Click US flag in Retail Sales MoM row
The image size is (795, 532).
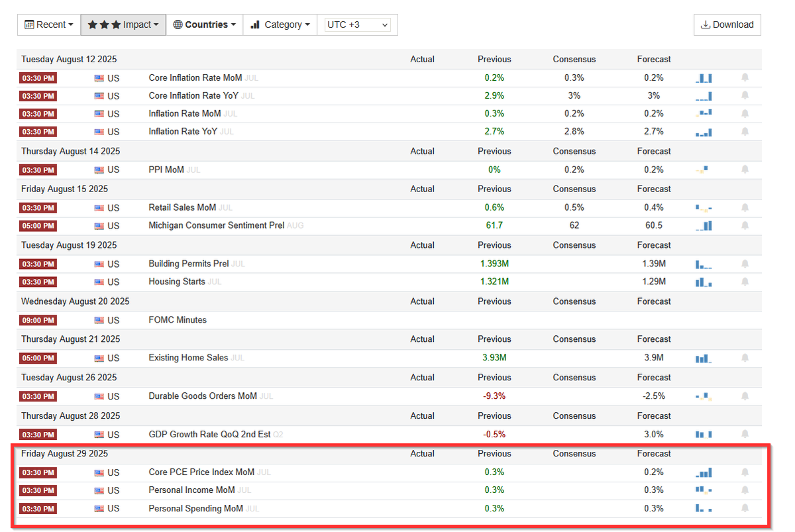tap(99, 208)
